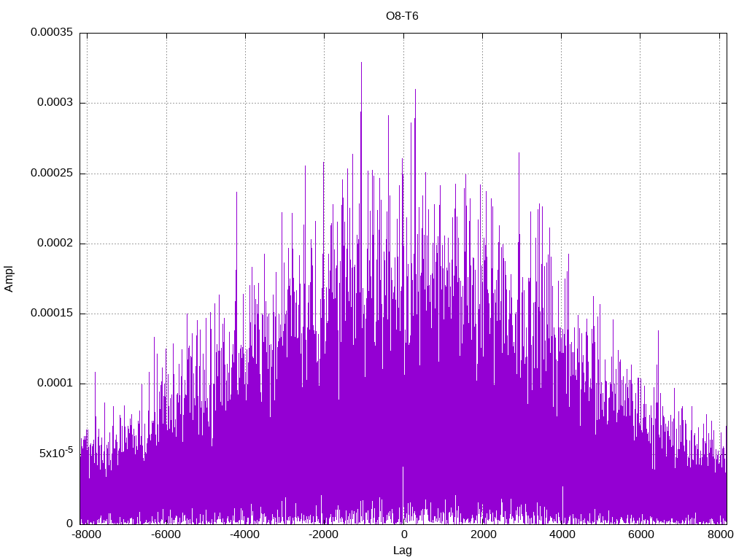Click x-axis tick label -4000
The width and height of the screenshot is (747, 560).
point(245,534)
